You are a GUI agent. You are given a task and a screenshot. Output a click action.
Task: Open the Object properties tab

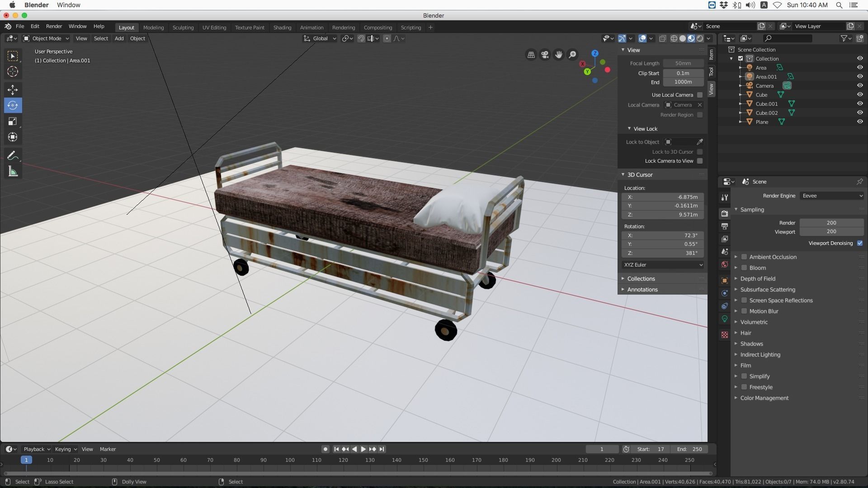725,281
